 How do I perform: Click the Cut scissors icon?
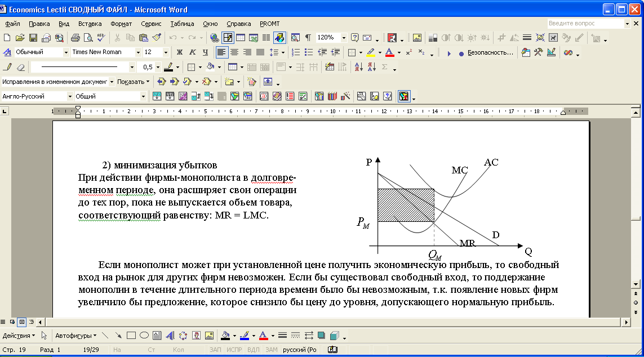click(117, 38)
